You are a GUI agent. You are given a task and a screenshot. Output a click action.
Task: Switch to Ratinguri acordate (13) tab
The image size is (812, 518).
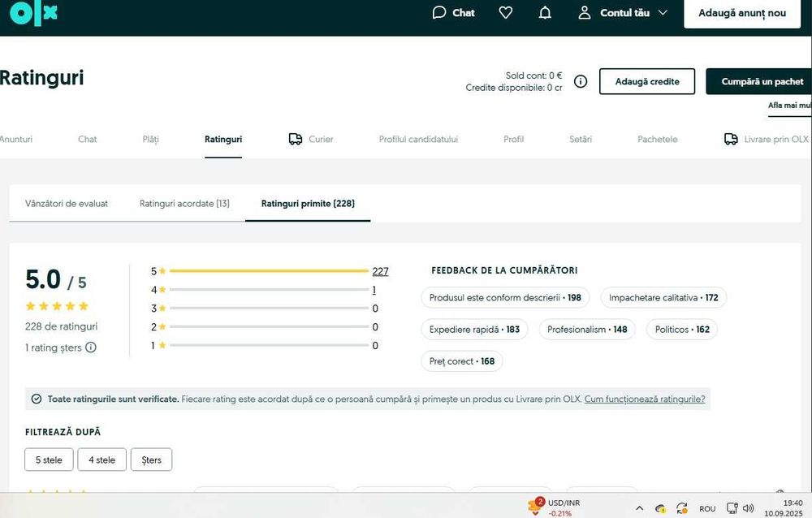click(x=184, y=204)
